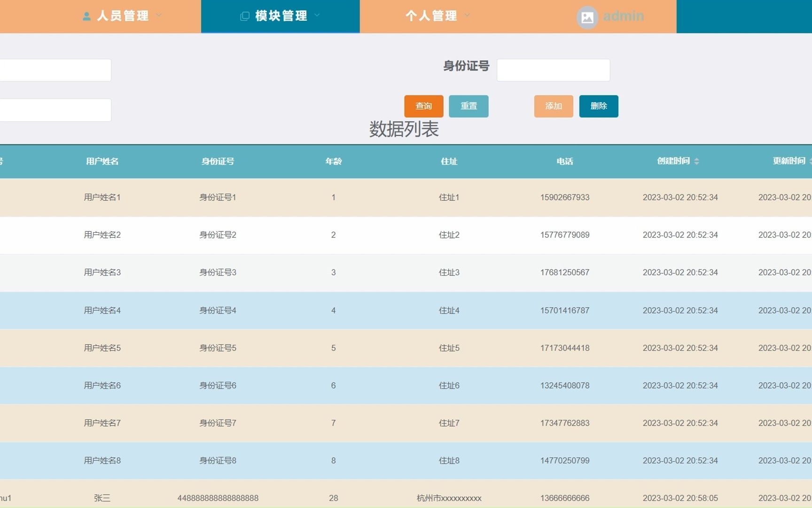Click the phone number 17347762883
This screenshot has height=508, width=812.
(x=565, y=423)
